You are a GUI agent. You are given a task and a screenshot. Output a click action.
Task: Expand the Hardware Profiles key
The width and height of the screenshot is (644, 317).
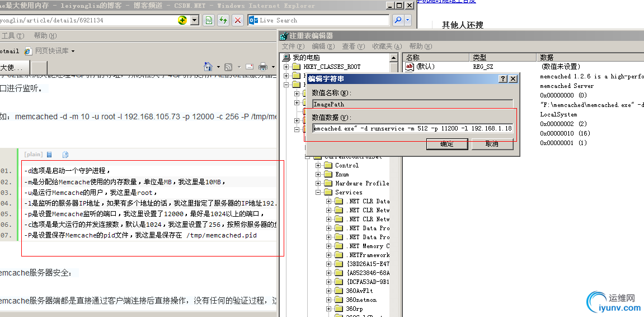click(x=318, y=183)
